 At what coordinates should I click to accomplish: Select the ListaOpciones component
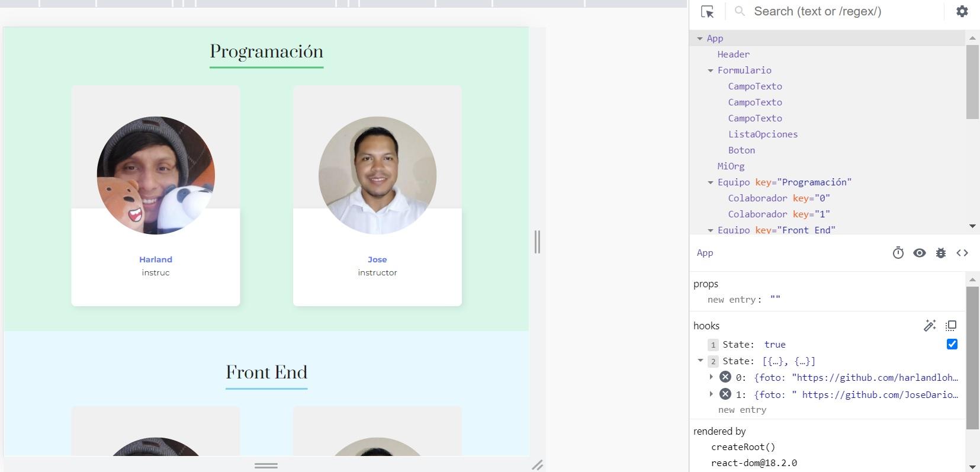763,134
